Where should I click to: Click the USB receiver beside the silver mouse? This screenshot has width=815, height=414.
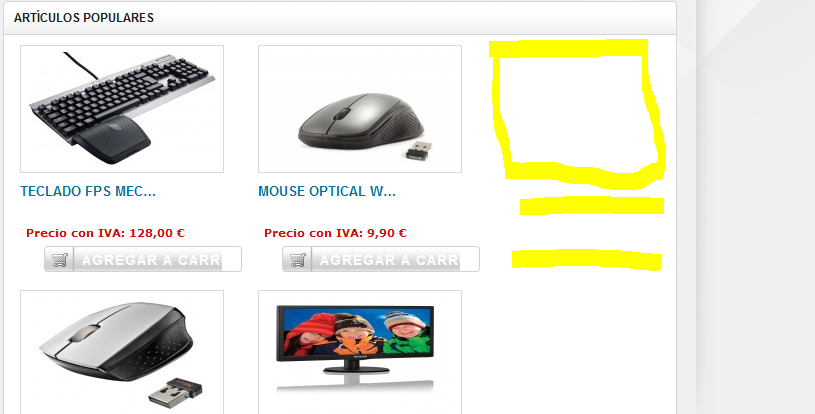(175, 393)
